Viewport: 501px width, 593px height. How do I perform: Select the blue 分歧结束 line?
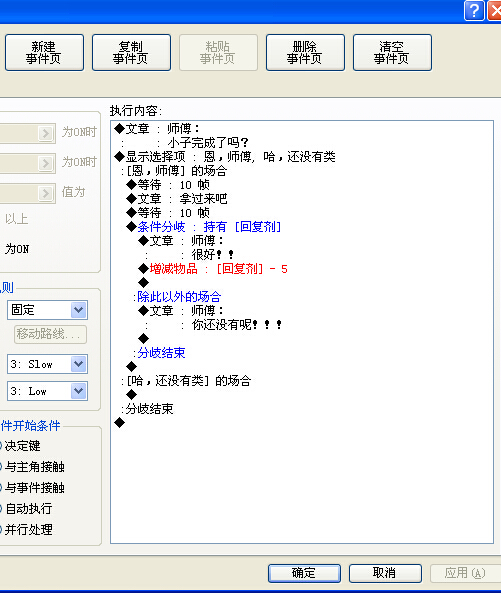tap(159, 353)
